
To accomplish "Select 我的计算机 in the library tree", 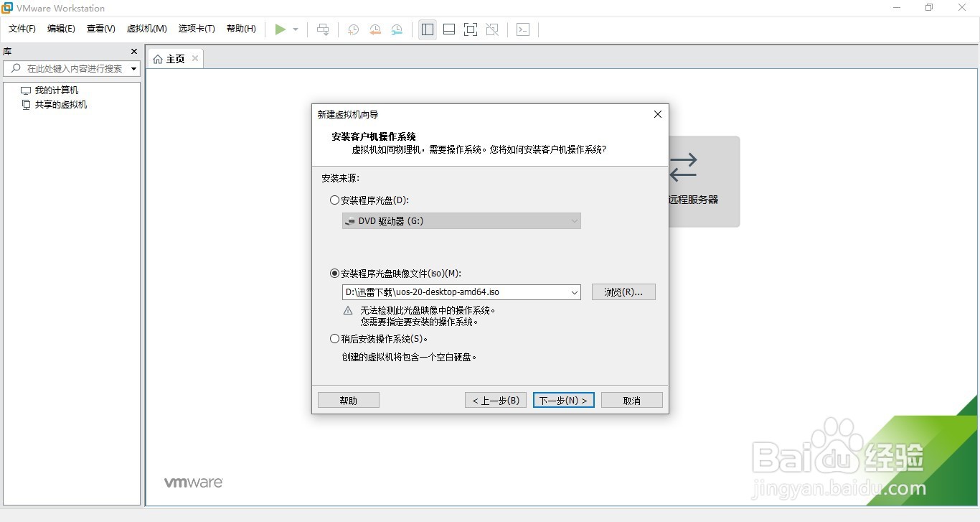I will tap(57, 90).
